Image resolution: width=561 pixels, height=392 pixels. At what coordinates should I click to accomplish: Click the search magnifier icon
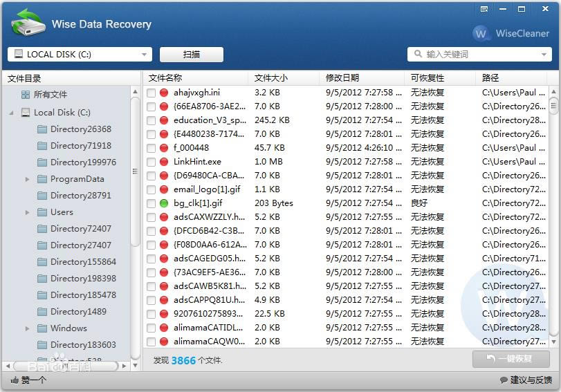point(418,54)
